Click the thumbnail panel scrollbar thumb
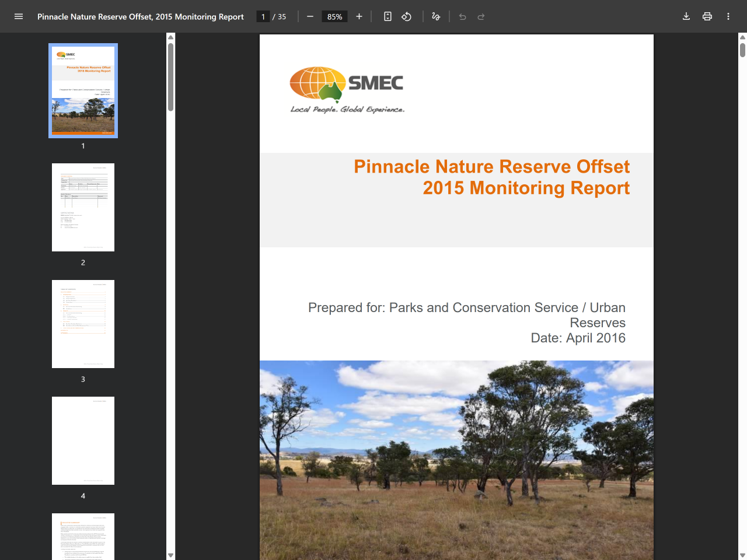The image size is (747, 560). click(x=170, y=77)
